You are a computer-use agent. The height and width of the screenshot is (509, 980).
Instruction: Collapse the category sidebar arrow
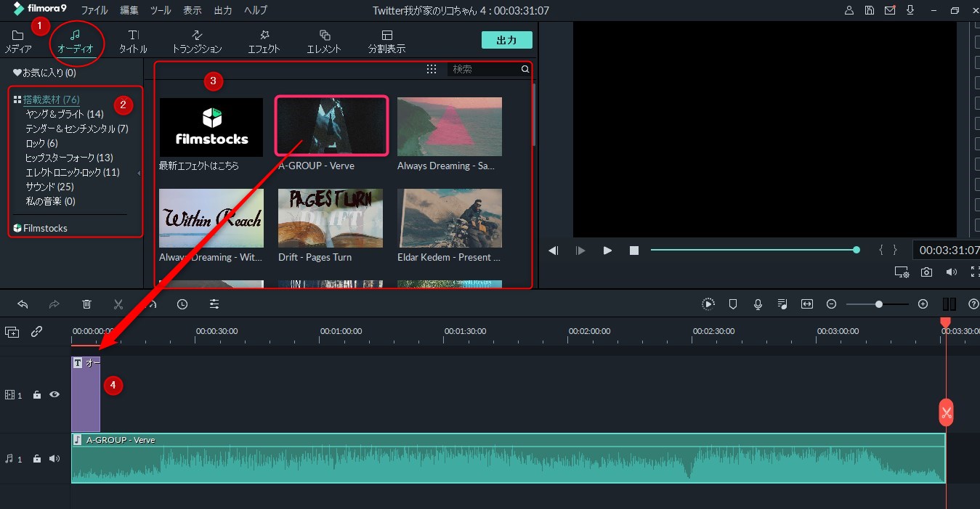(x=139, y=173)
